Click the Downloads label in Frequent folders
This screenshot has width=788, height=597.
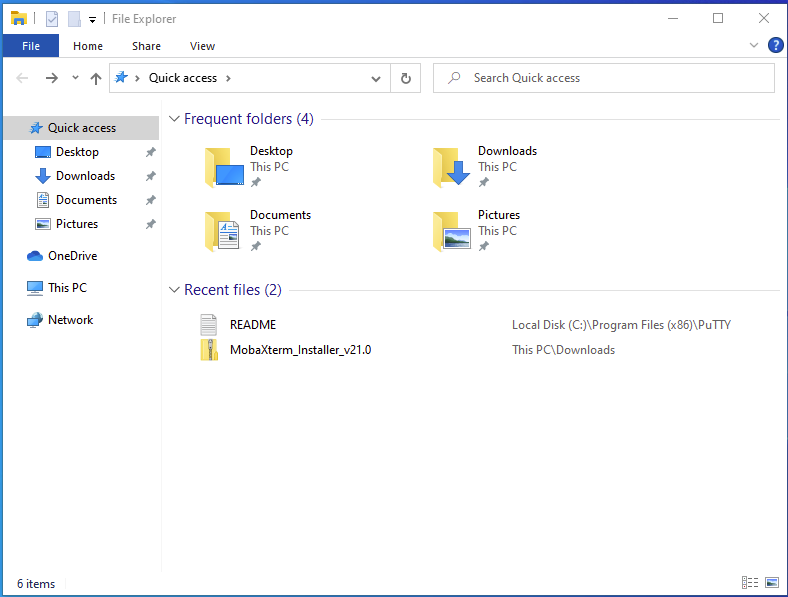point(507,151)
